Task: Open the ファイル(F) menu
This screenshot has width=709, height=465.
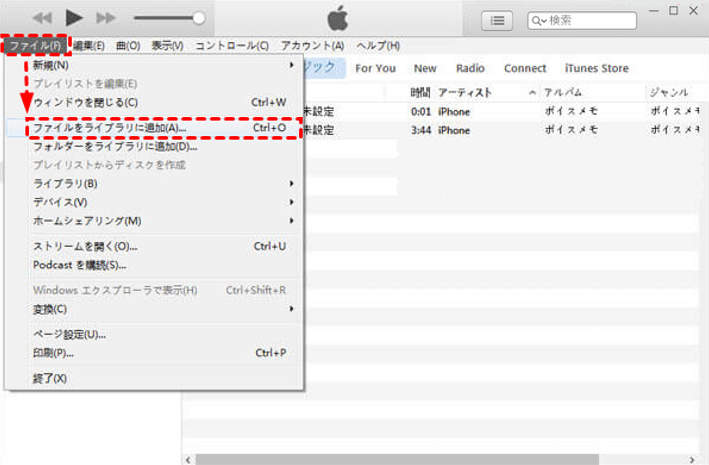Action: pos(35,46)
